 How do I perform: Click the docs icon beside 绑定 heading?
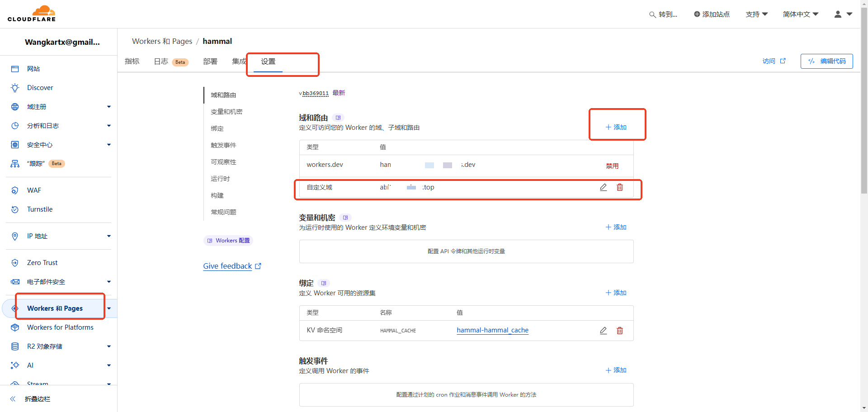coord(324,283)
